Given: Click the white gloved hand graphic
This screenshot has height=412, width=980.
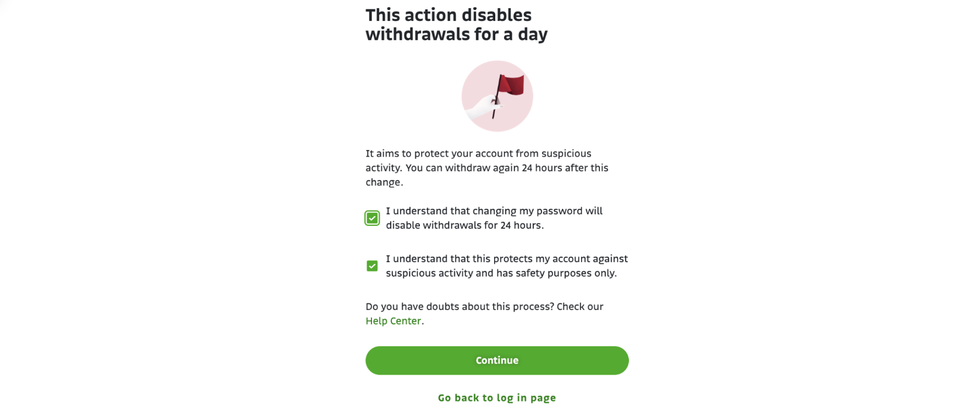Looking at the screenshot, I should (483, 107).
